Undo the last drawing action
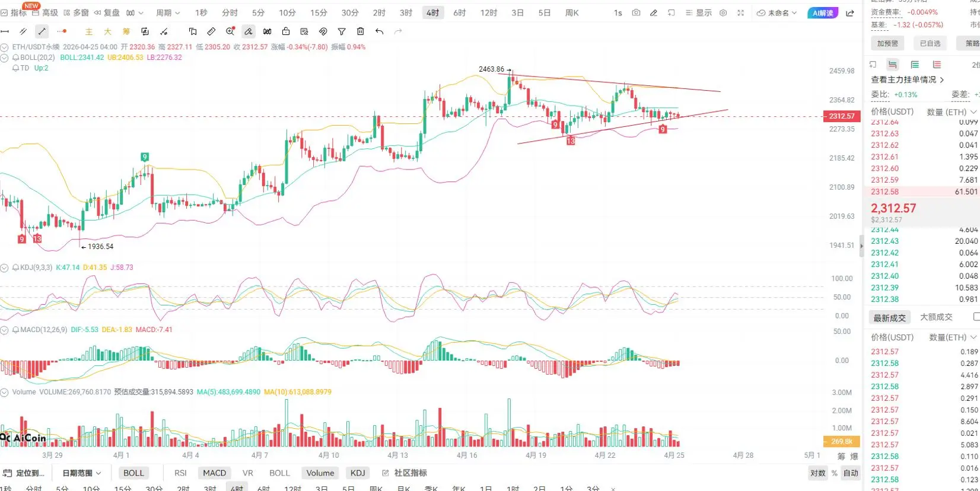Screen dimensions: 980x491 click(x=379, y=31)
